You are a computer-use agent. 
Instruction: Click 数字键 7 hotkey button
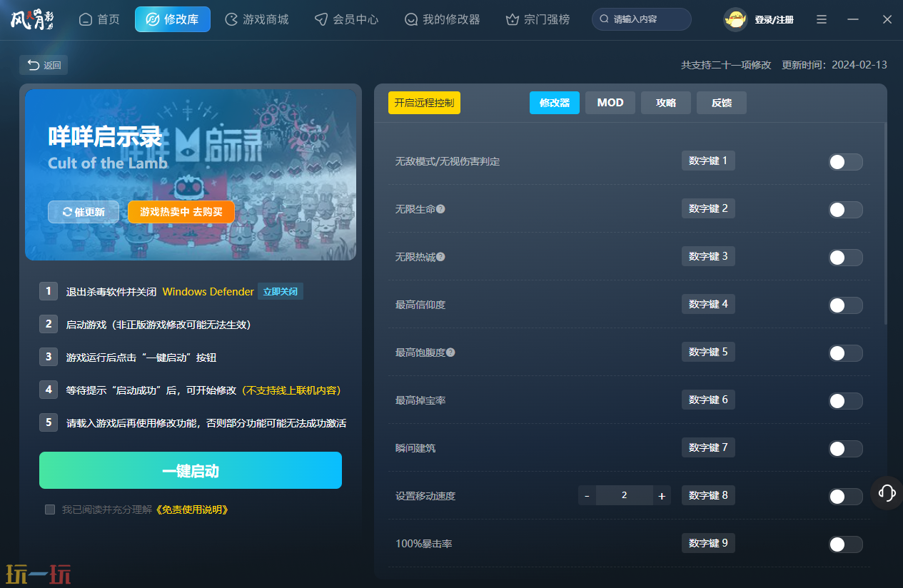[x=708, y=447]
